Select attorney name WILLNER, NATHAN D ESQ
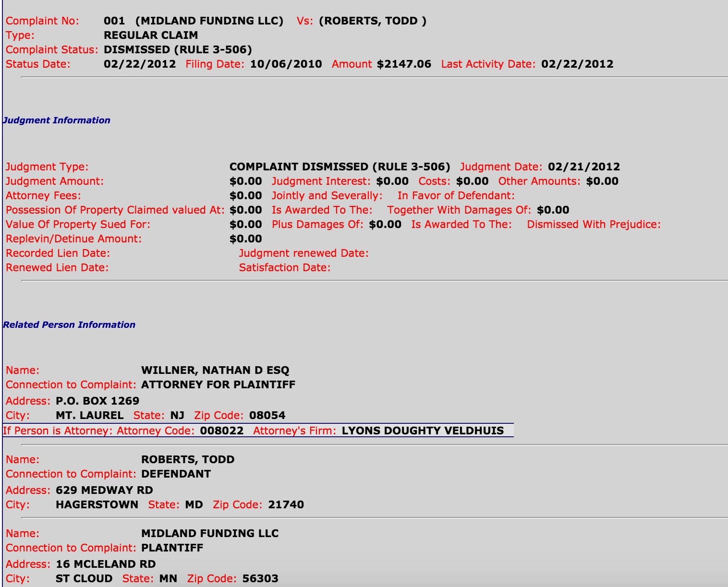Image resolution: width=728 pixels, height=587 pixels. pos(215,371)
